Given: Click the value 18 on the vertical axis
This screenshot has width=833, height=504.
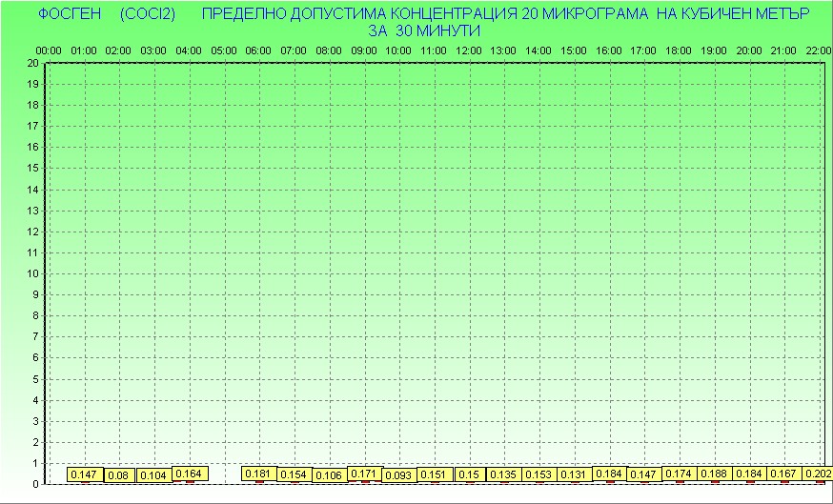Looking at the screenshot, I should [x=33, y=105].
